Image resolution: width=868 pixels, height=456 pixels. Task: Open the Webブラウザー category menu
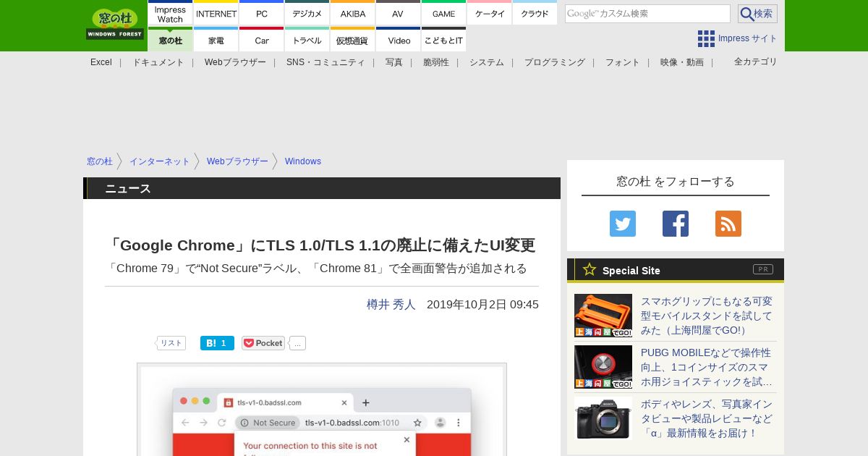tap(235, 62)
